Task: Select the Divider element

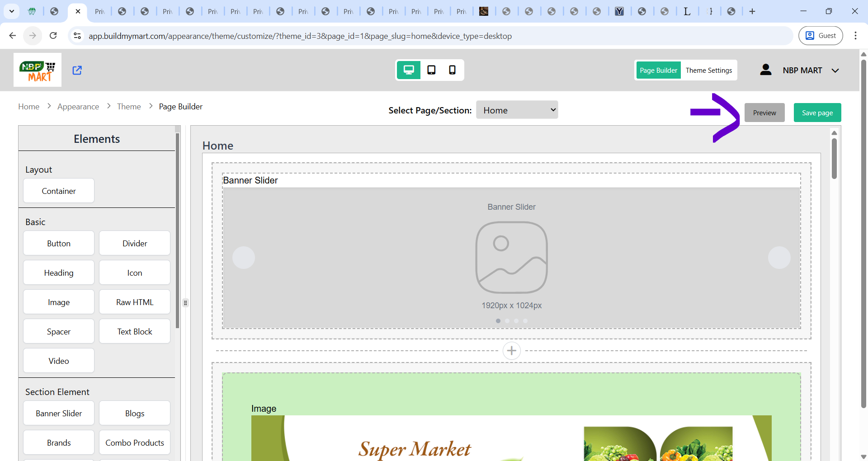Action: click(135, 243)
